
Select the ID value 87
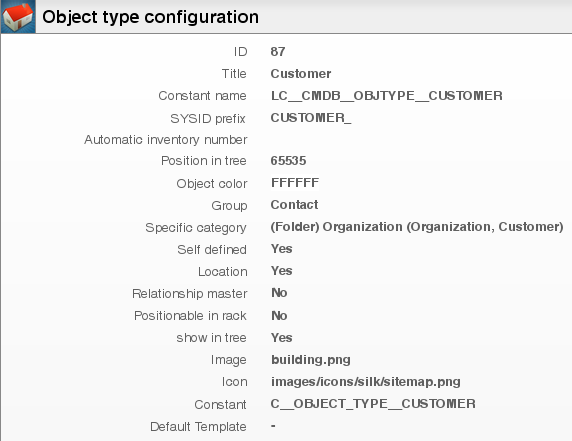pyautogui.click(x=278, y=51)
